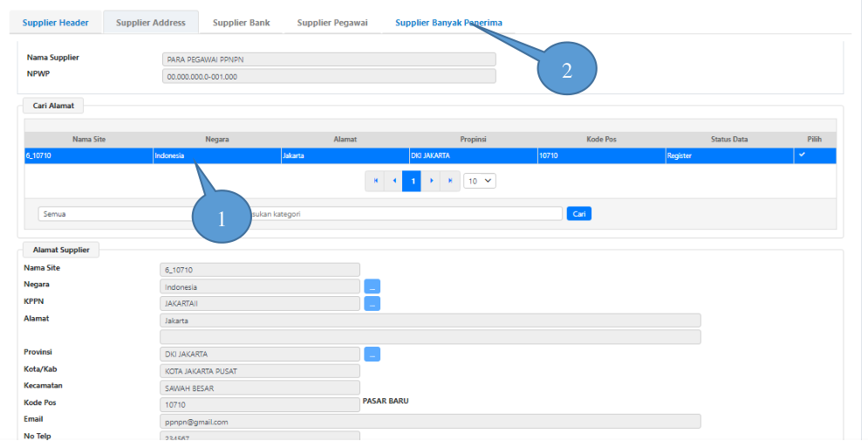Open the Supplier Pegawai tab
This screenshot has width=868, height=441.
tap(331, 23)
